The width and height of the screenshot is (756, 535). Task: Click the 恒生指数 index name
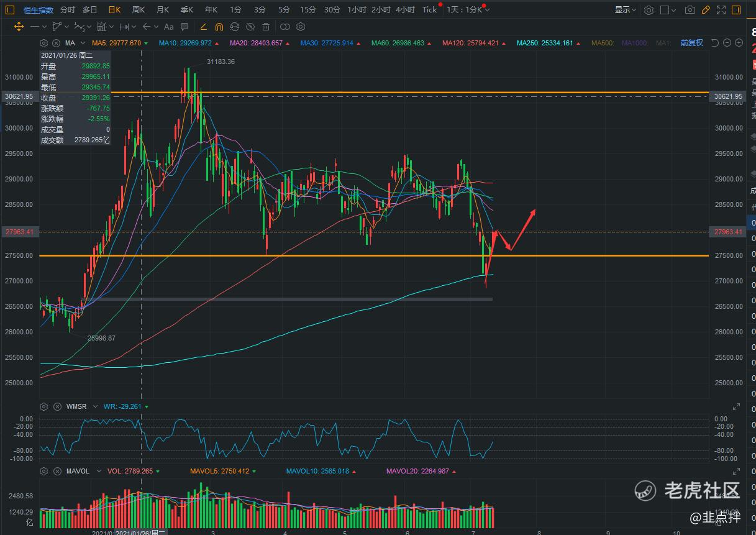point(39,10)
